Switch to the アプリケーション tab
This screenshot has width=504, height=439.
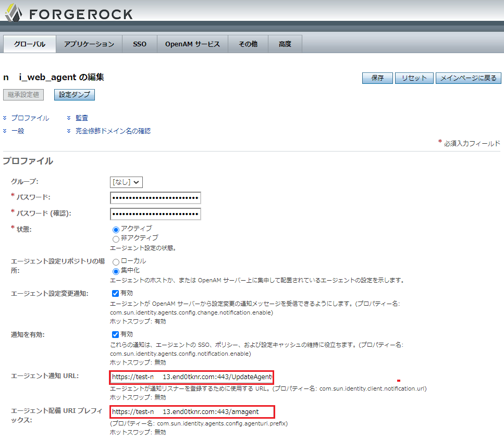coord(89,44)
